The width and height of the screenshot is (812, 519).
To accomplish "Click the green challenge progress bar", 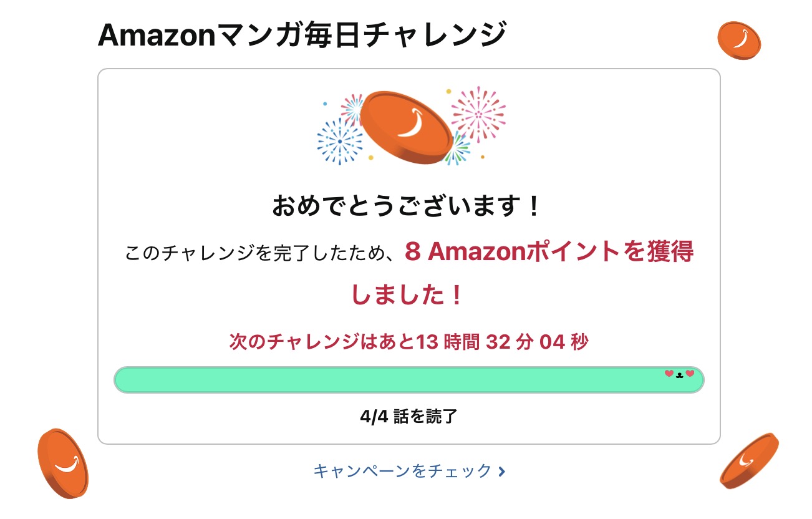I will click(x=387, y=380).
